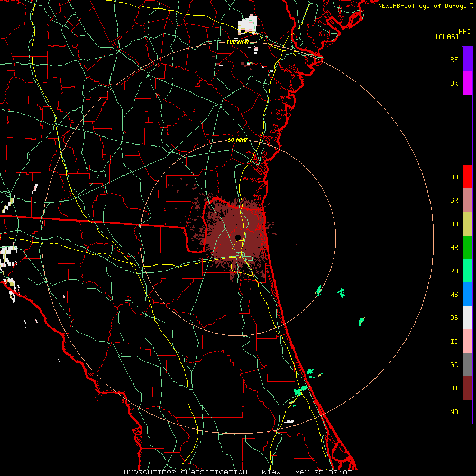Click the GC gray legend swatch
This screenshot has width=476, height=476.
click(x=467, y=364)
